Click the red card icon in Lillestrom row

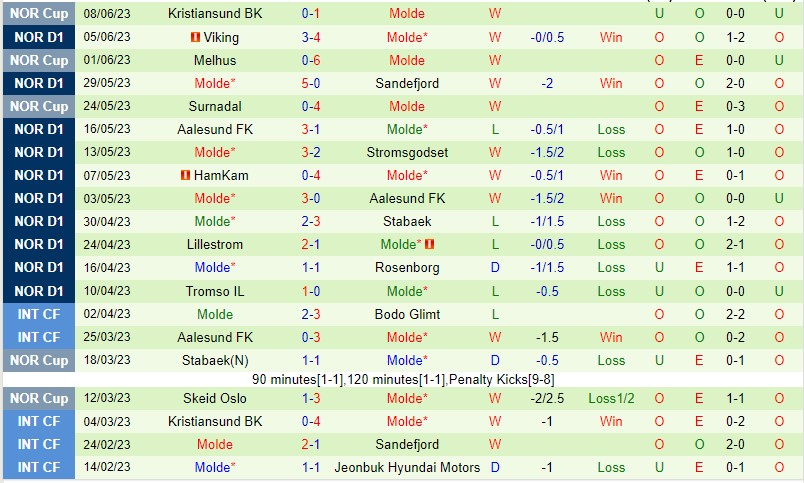pyautogui.click(x=429, y=244)
